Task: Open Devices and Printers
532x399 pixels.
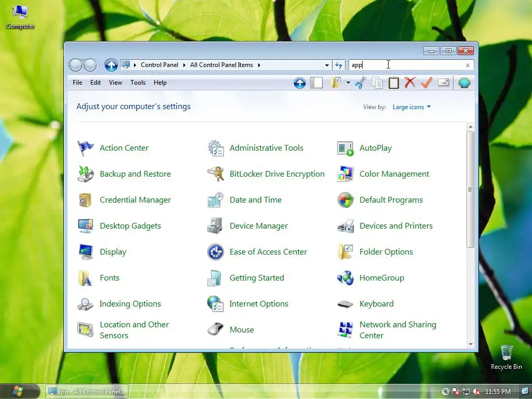Action: pyautogui.click(x=385, y=226)
